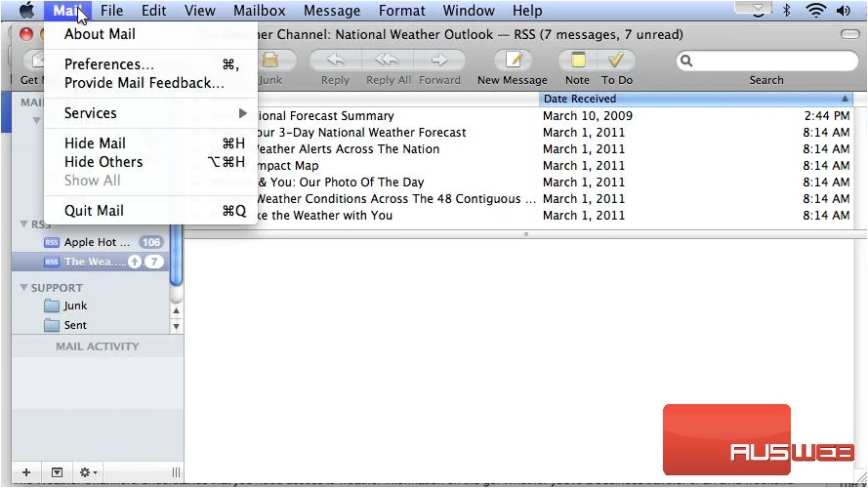Open the Message menu
The image size is (868, 488).
point(332,11)
